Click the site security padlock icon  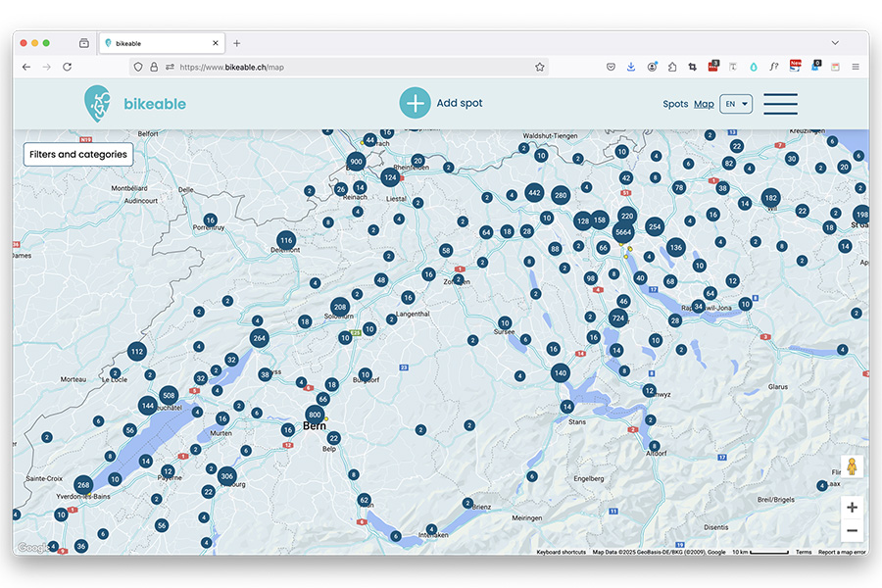154,67
